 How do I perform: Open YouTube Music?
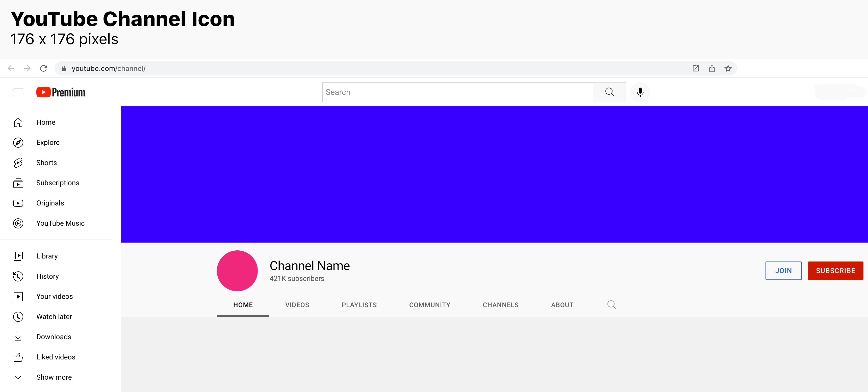[18, 223]
